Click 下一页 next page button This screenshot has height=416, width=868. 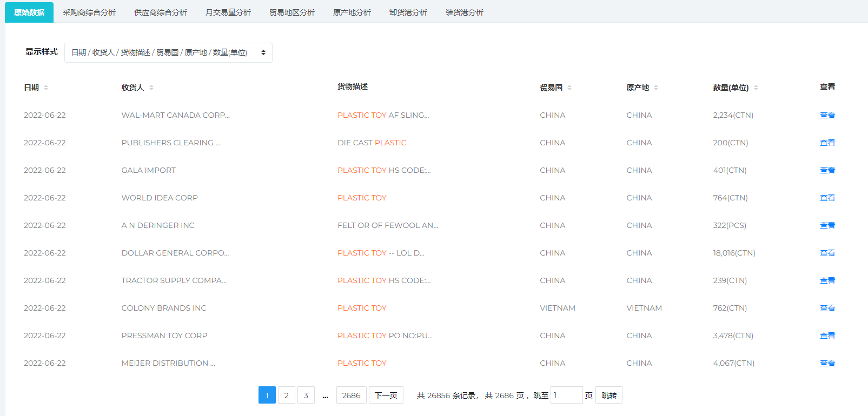386,395
